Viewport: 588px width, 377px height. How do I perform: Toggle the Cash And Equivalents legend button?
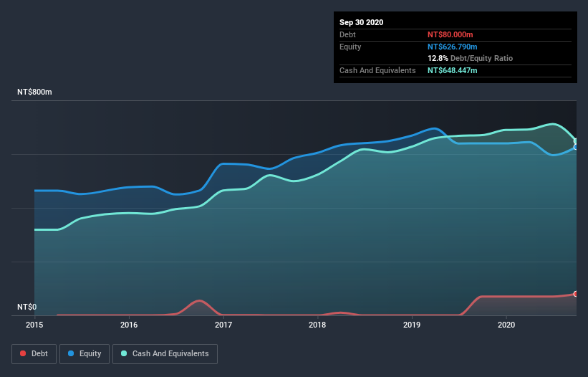pyautogui.click(x=165, y=354)
